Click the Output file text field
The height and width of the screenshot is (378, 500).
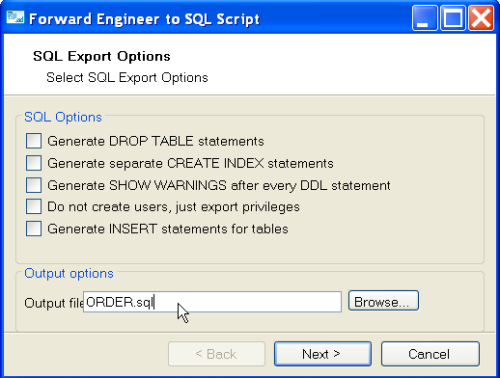(212, 302)
